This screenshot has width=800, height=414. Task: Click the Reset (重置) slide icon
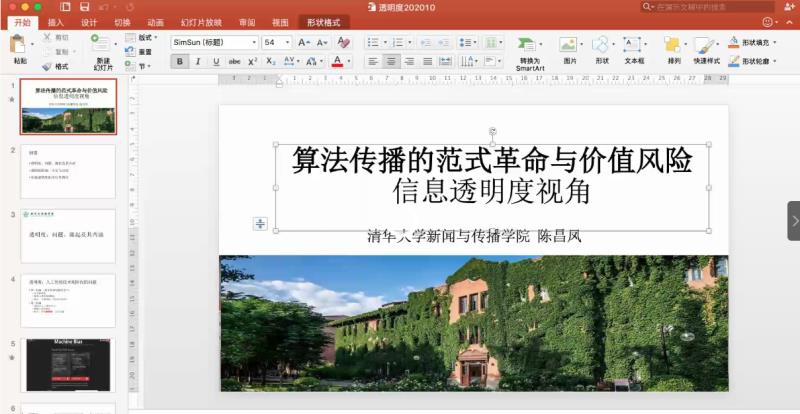(x=130, y=52)
